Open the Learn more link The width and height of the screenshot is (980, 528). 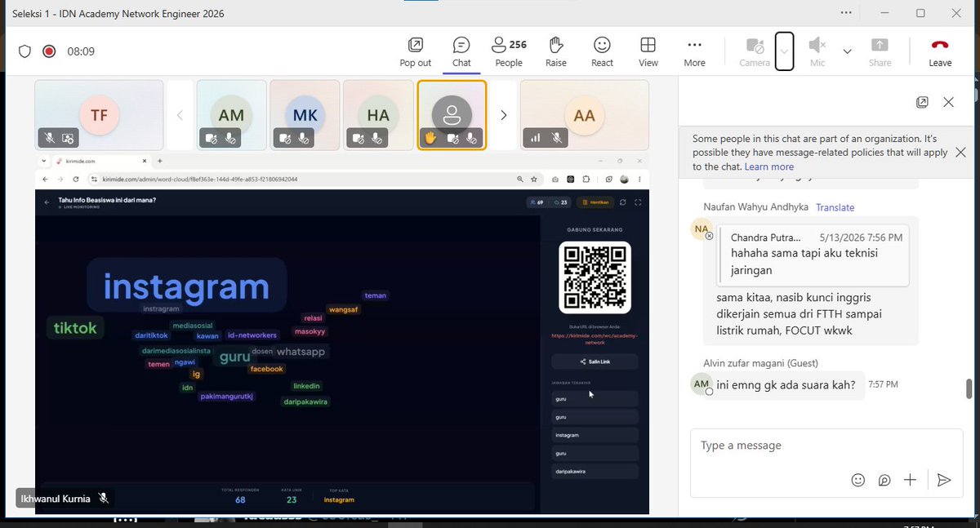click(769, 166)
